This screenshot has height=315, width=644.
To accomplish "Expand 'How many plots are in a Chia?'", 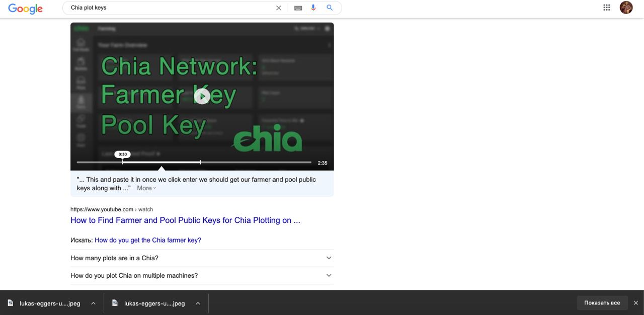I will pos(202,258).
